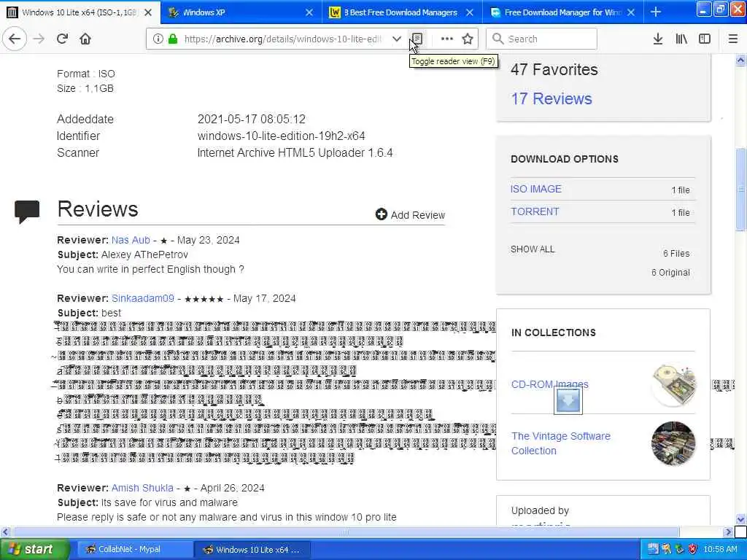This screenshot has width=747, height=560.
Task: Click the 6 Original files count
Action: point(670,273)
